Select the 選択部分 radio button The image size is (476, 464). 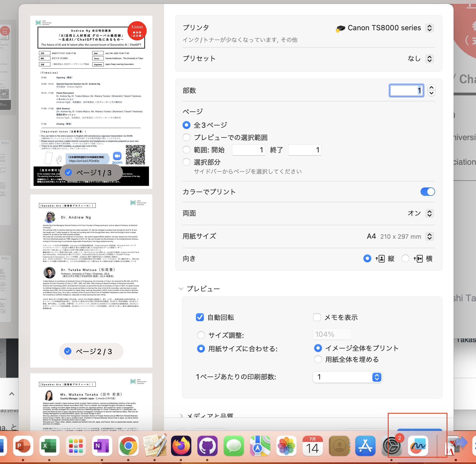tap(186, 162)
